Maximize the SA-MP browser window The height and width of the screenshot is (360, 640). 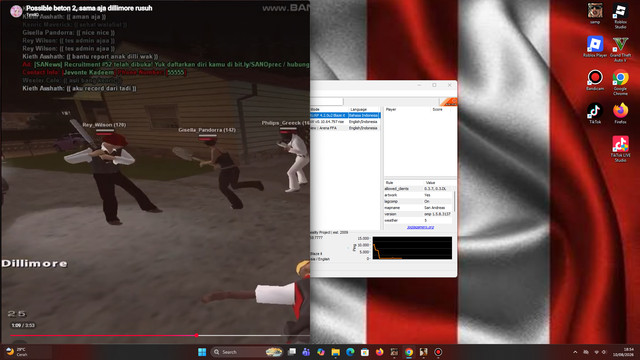pos(434,85)
